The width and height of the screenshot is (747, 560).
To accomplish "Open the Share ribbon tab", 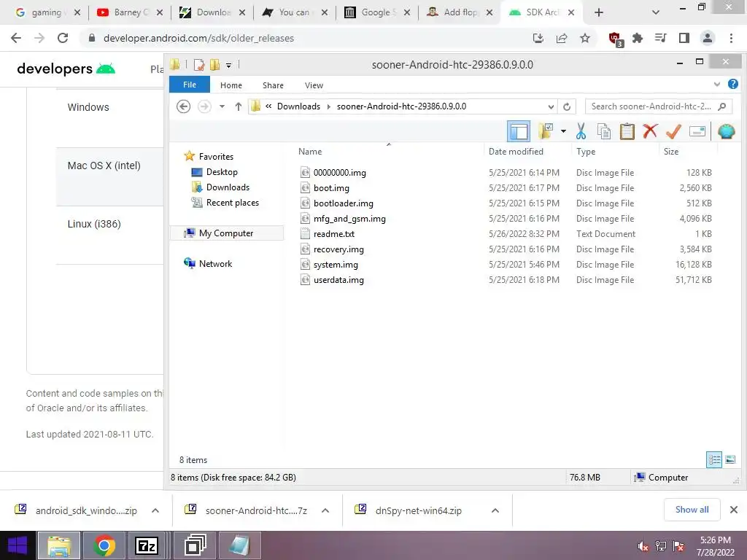I will 273,85.
